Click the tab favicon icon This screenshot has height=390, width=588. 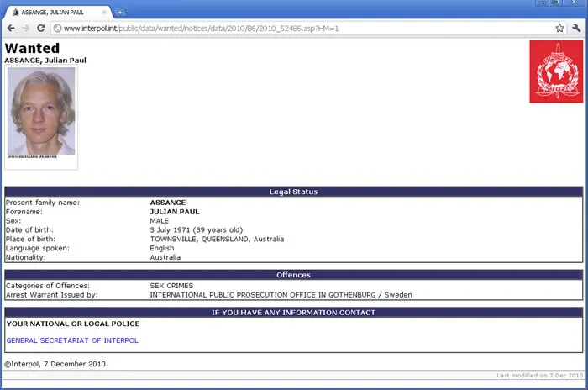15,13
